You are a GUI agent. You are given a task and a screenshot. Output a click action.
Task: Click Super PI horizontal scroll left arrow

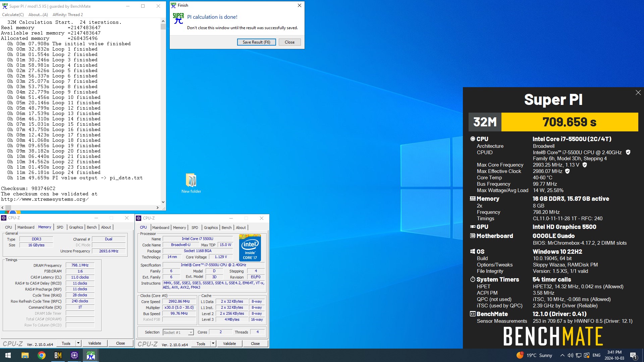(x=3, y=208)
